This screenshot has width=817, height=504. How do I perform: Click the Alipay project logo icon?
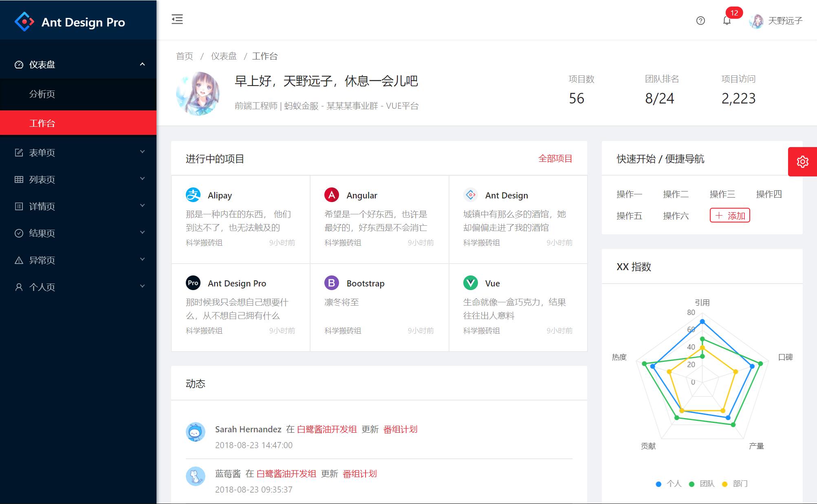click(193, 195)
